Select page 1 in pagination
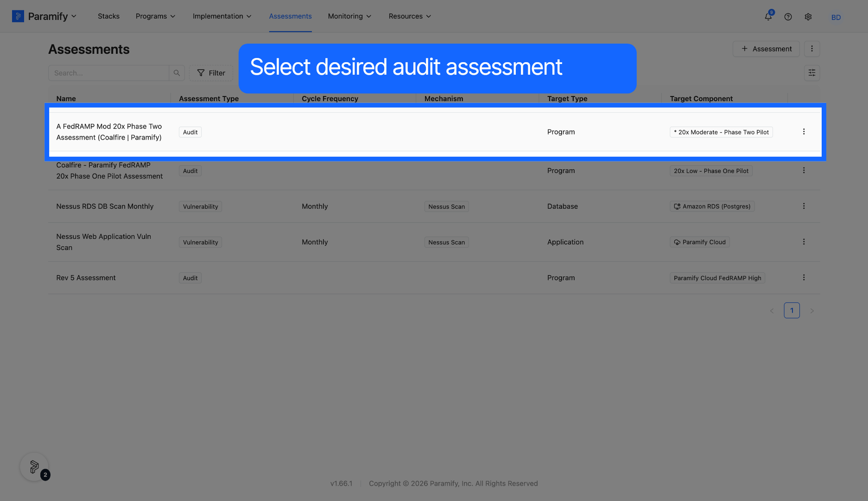This screenshot has height=501, width=868. pos(792,310)
